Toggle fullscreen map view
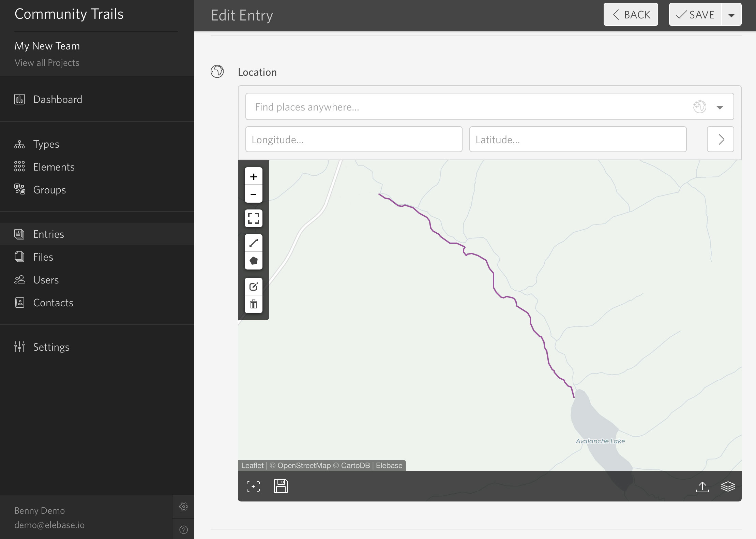Viewport: 756px width, 539px height. coord(253,218)
